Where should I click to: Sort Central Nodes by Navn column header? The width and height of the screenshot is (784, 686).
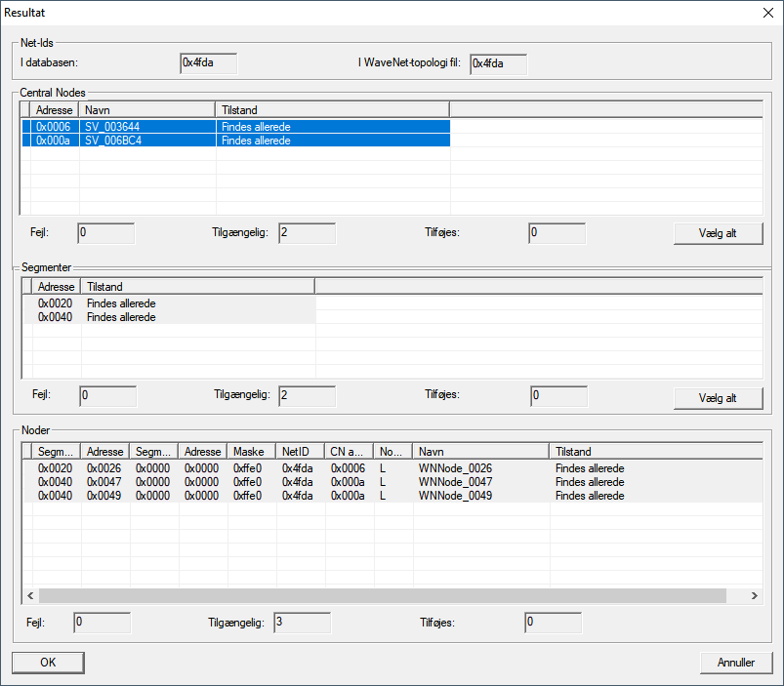tap(146, 110)
